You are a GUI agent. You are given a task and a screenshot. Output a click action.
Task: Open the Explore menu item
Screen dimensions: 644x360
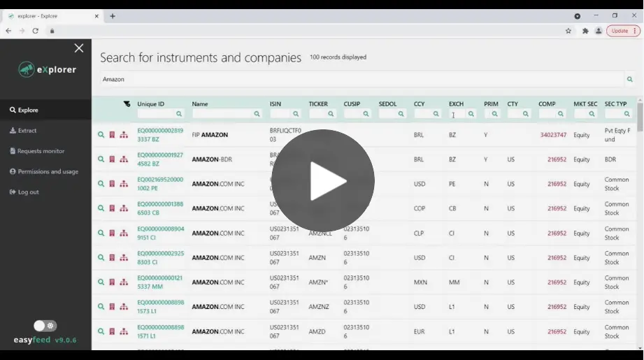(x=24, y=110)
